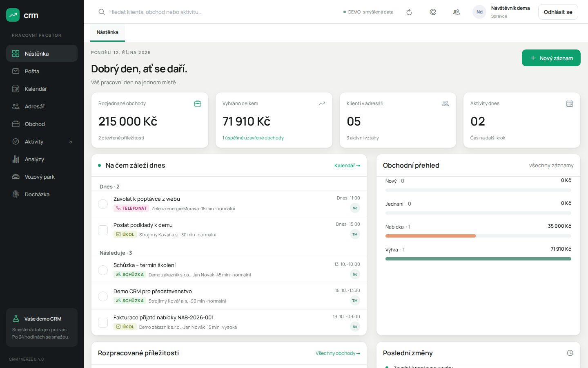Click TM avatar on Demo CRM row
This screenshot has width=588, height=368.
pos(355,301)
